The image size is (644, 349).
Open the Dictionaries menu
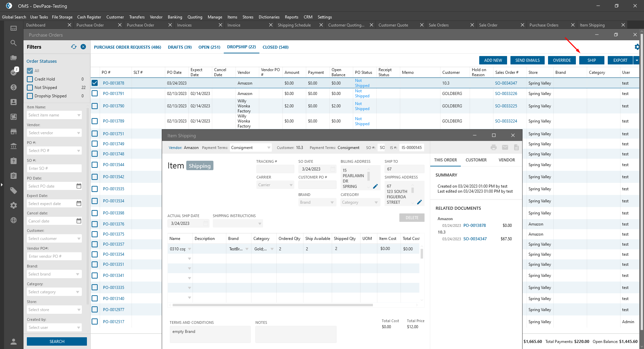pos(269,17)
